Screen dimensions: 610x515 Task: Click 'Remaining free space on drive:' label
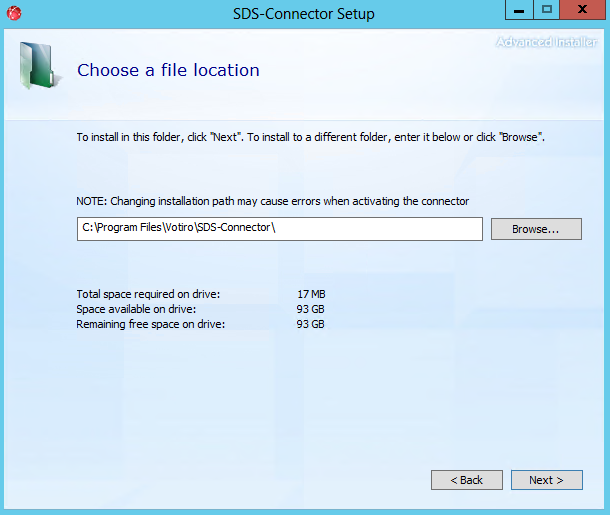pos(151,324)
